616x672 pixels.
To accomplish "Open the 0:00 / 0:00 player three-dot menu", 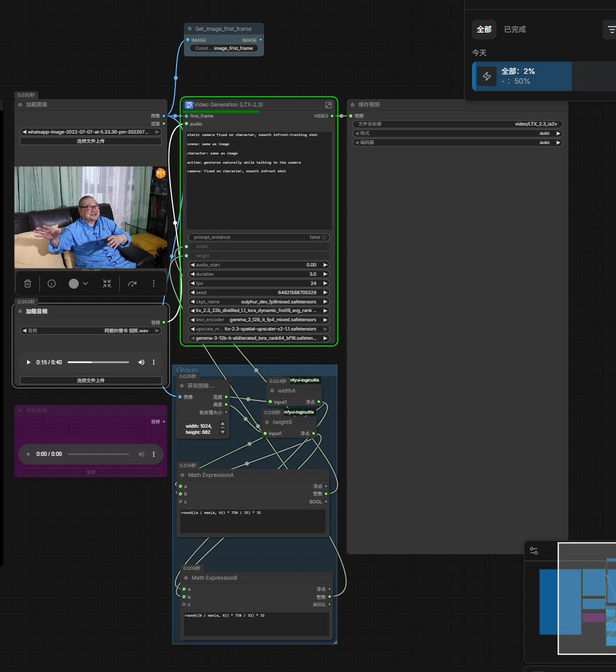I will pos(153,454).
